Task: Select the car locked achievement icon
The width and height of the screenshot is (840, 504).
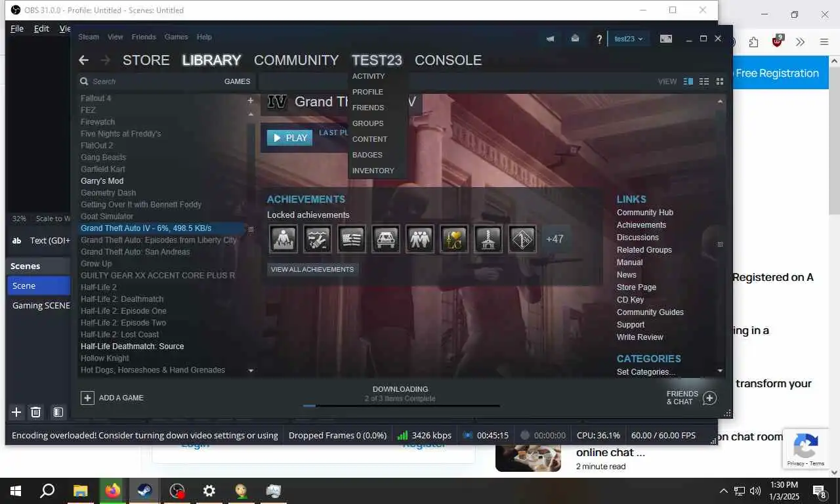Action: tap(386, 239)
